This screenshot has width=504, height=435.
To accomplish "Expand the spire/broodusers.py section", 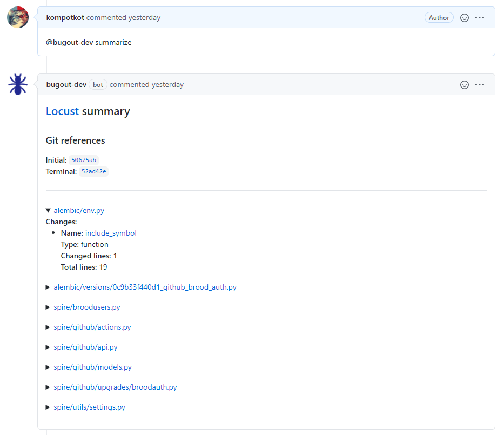I will click(48, 307).
